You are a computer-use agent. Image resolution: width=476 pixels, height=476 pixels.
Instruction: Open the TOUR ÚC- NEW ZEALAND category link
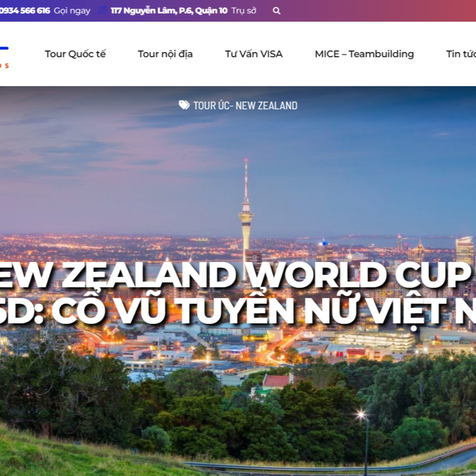point(245,106)
